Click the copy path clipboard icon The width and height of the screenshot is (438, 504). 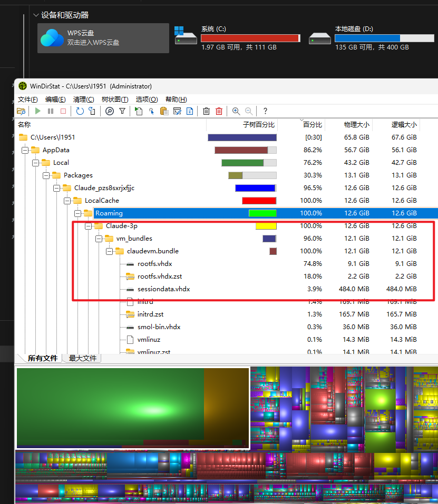[x=164, y=111]
